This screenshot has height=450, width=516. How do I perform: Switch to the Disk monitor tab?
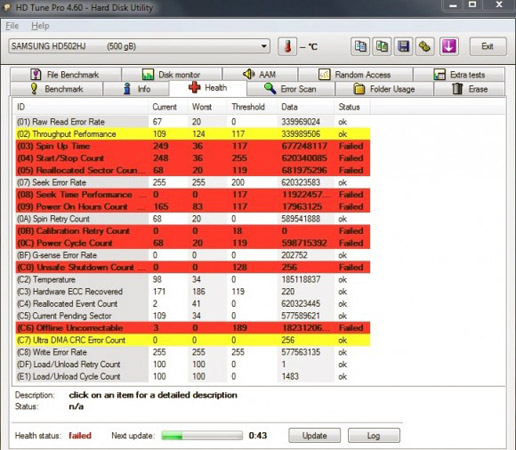point(172,74)
